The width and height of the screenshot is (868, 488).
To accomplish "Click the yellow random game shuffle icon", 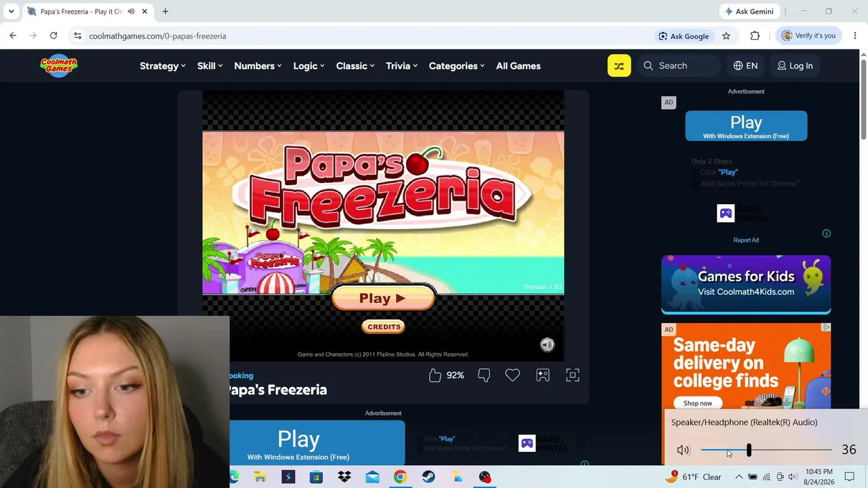I will click(x=619, y=66).
